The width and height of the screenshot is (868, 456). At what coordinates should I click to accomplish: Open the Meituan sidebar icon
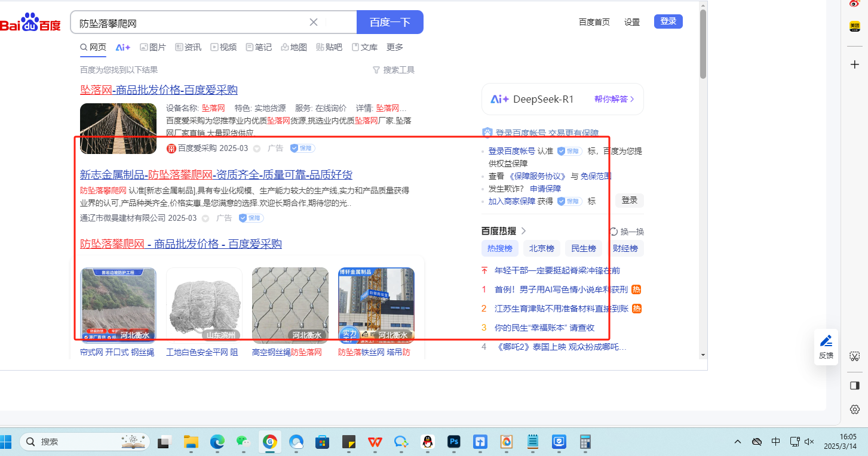click(854, 27)
